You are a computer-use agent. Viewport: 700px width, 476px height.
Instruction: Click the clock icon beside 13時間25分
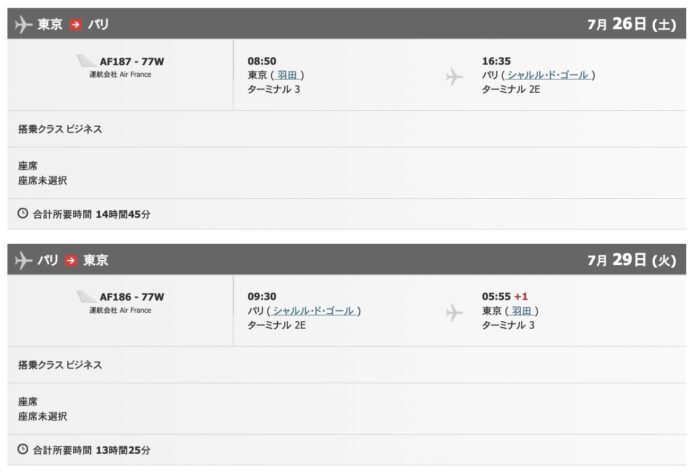tap(23, 449)
